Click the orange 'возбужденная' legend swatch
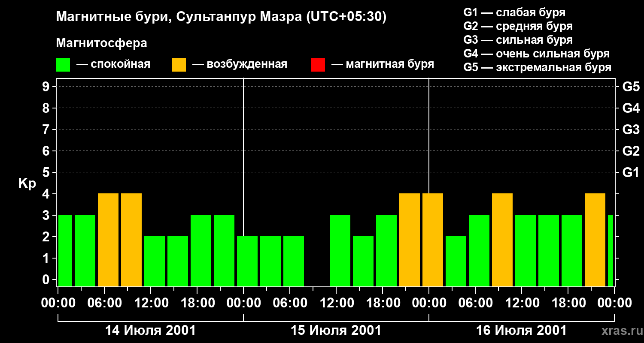 pos(179,65)
